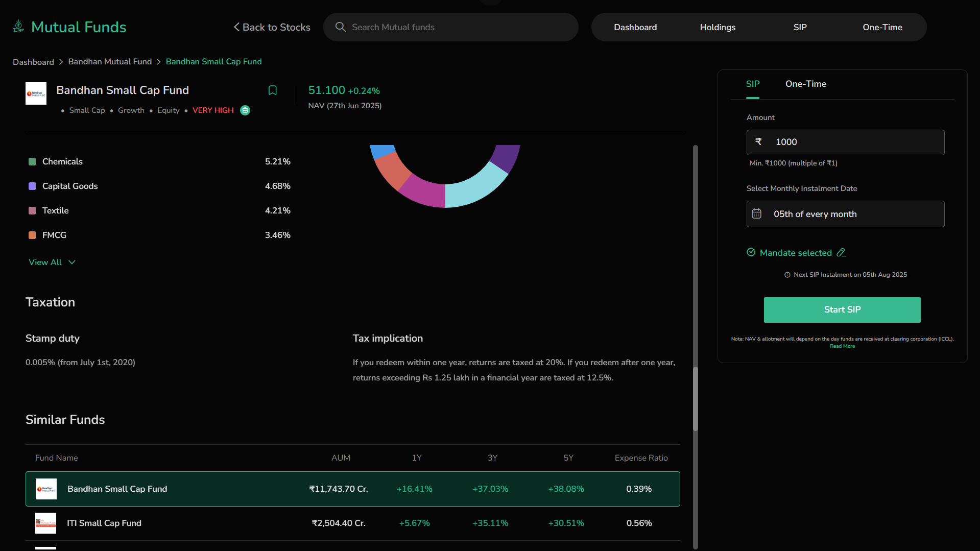This screenshot has height=551, width=980.
Task: Click ₹11,743.70 Cr. AUM value
Action: (339, 489)
